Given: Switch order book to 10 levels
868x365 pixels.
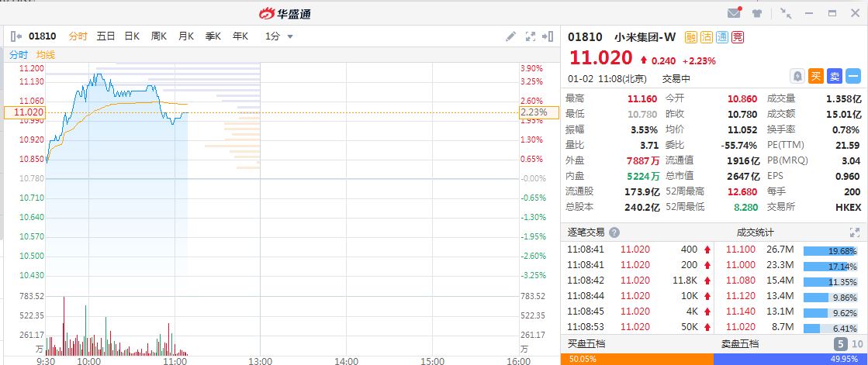Looking at the screenshot, I should (x=856, y=344).
